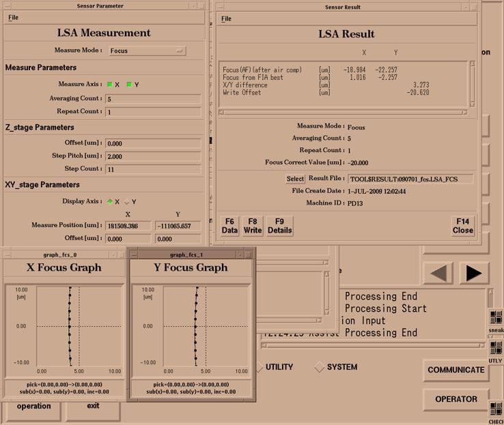Click the sneak grid icon
Screen dimensions: 504x425
pyautogui.click(x=496, y=317)
